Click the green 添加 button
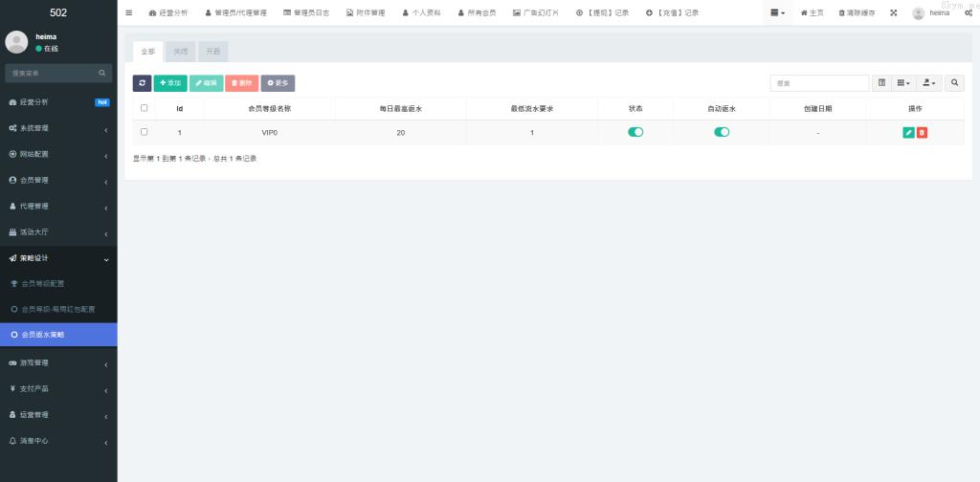This screenshot has width=980, height=482. coord(170,83)
